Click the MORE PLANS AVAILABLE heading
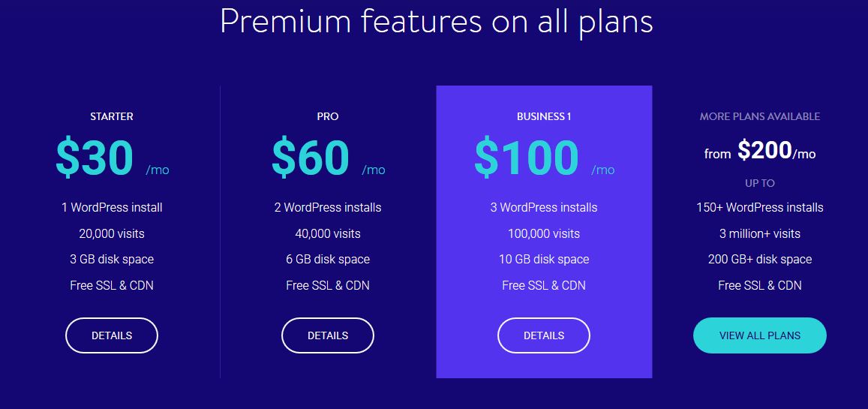This screenshot has width=868, height=409. (759, 117)
